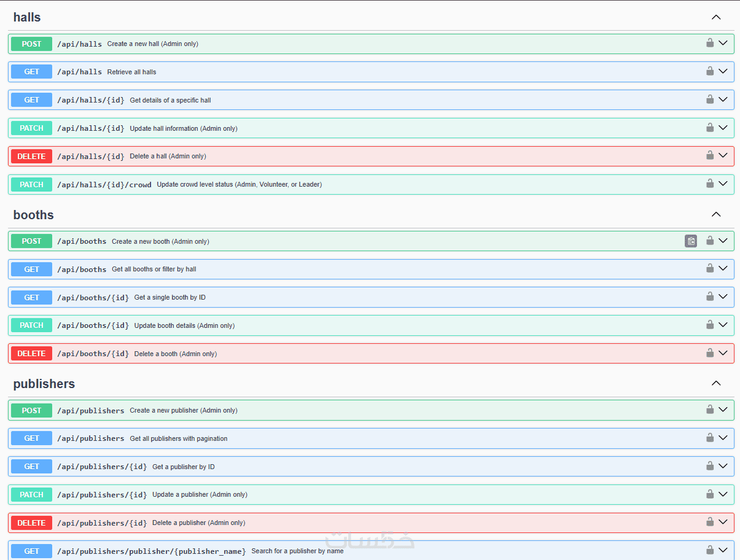Click path text on Get details of a specific hall row
740x560 pixels.
click(91, 100)
